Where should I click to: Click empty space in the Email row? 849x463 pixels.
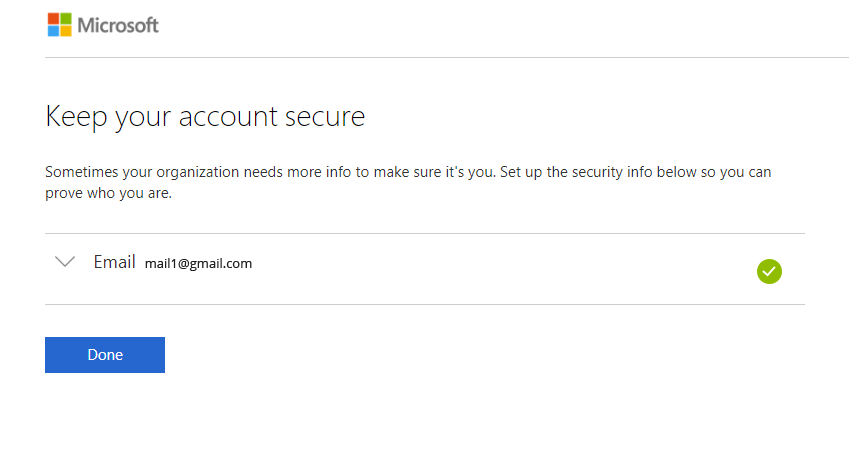(x=500, y=268)
